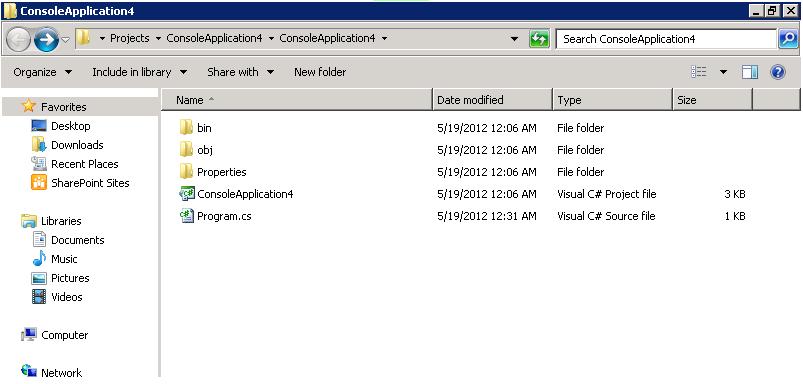Click the Search ConsoleApplication4 input field
This screenshot has height=384, width=803.
(666, 39)
